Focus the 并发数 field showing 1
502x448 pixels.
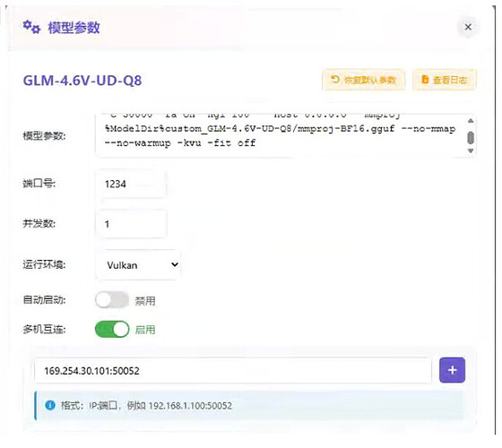[131, 224]
